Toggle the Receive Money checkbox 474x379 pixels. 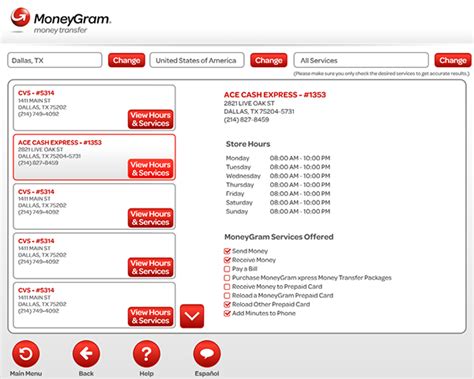(227, 260)
